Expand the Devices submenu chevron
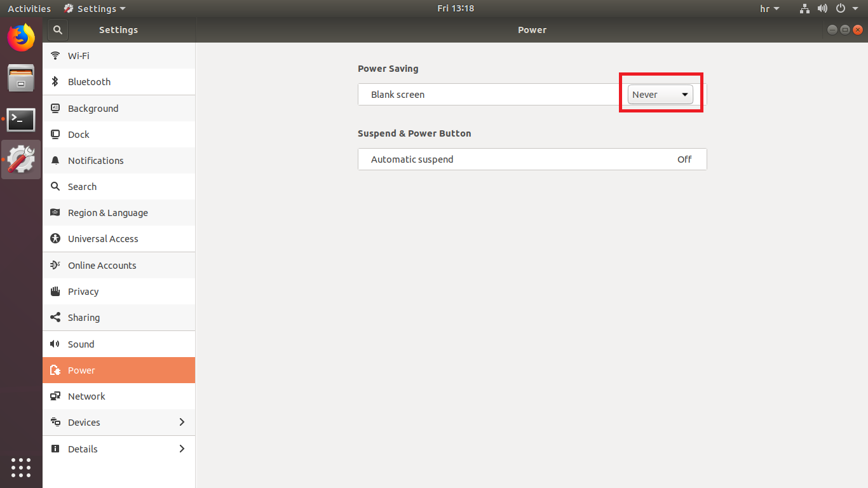The height and width of the screenshot is (488, 868). [182, 423]
